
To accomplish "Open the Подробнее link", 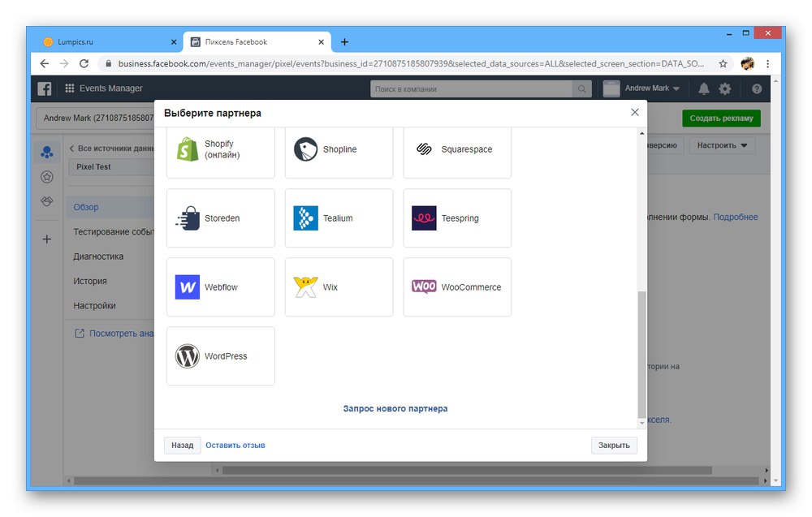I will click(736, 217).
